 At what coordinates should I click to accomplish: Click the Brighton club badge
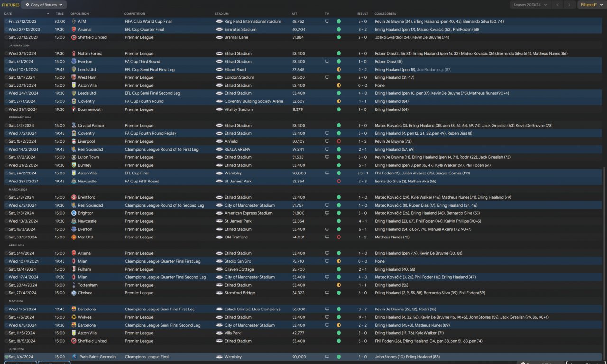point(74,213)
